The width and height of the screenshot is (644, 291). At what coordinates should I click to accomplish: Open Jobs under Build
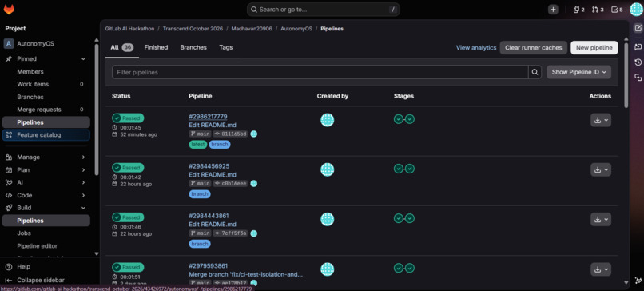pyautogui.click(x=46, y=233)
